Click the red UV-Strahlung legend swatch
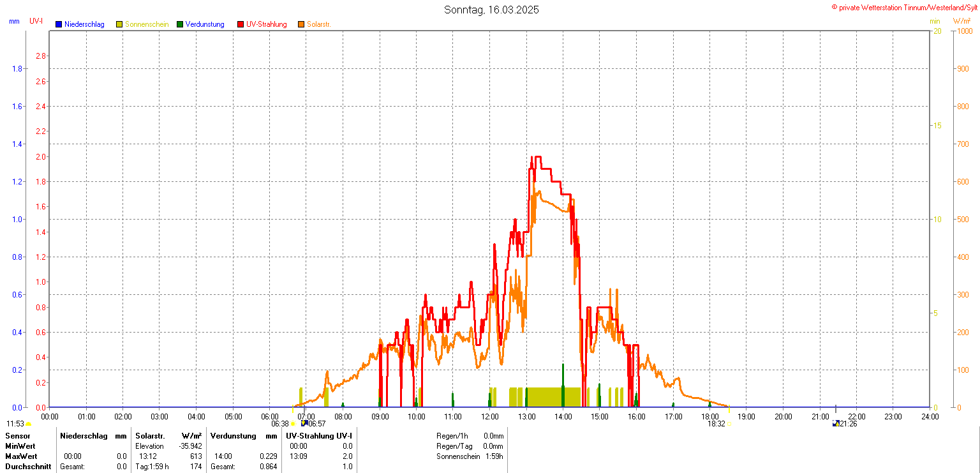 point(241,24)
